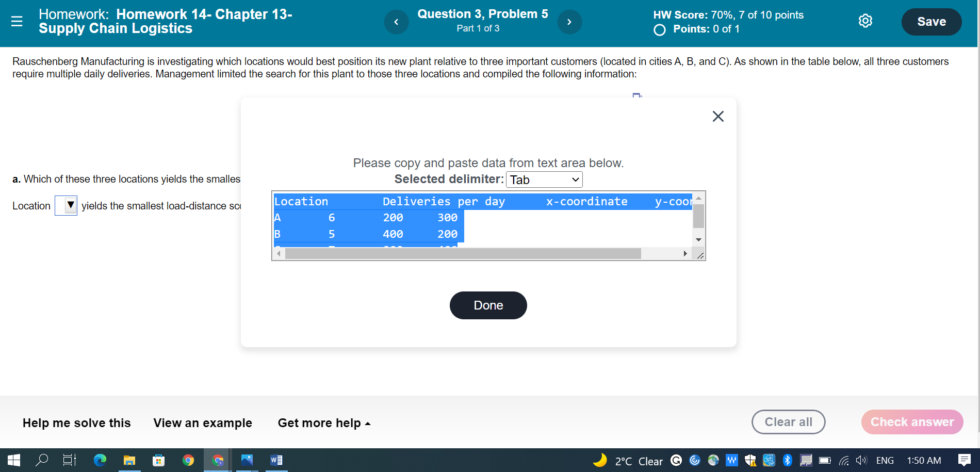980x472 pixels.
Task: Click the data area's scroll down arrow
Action: (698, 239)
